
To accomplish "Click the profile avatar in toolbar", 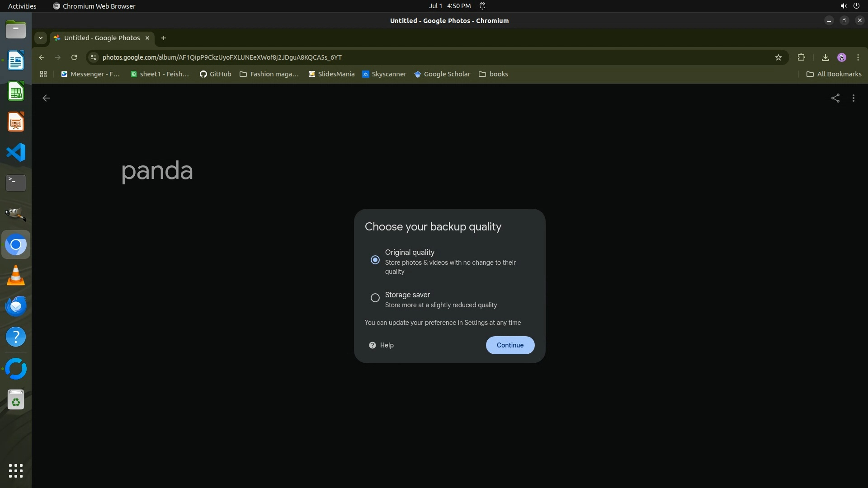I will (x=841, y=57).
